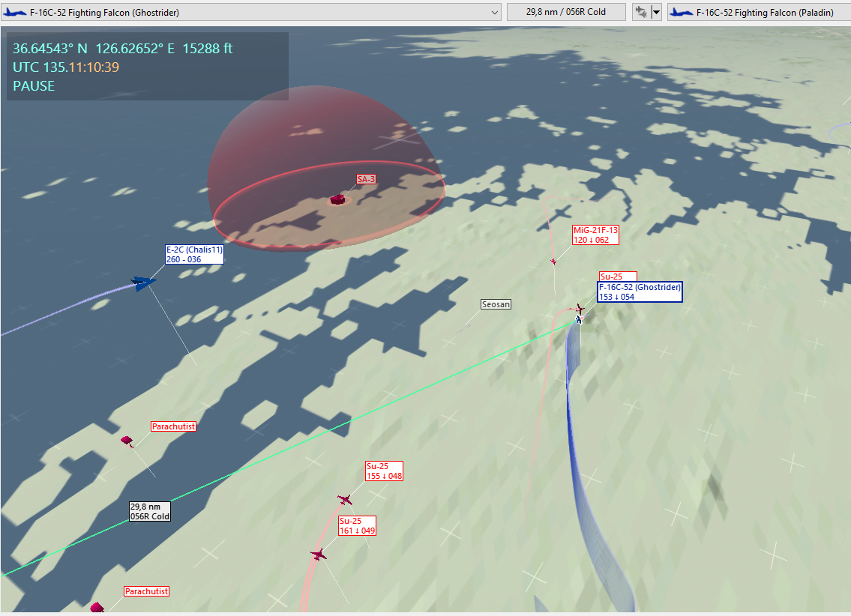Click the F-16C-52 (Ghostrider) map label
The height and width of the screenshot is (616, 851).
pyautogui.click(x=640, y=292)
